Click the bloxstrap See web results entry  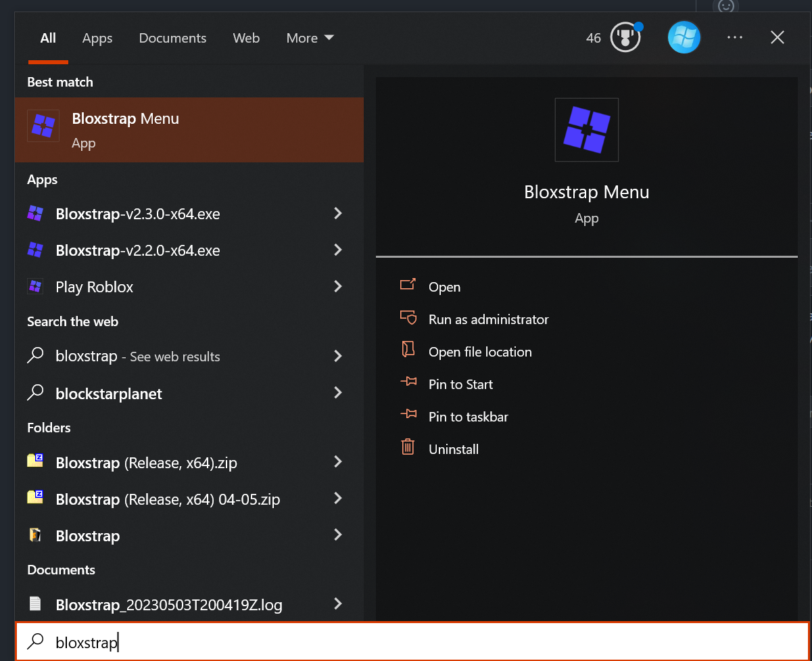137,357
